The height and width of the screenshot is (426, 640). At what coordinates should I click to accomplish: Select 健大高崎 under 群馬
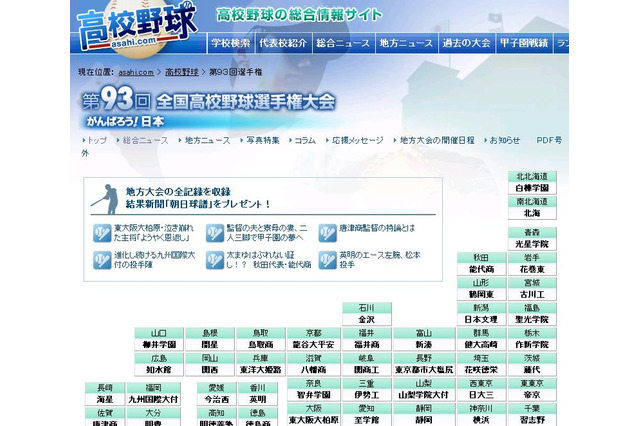tap(481, 345)
